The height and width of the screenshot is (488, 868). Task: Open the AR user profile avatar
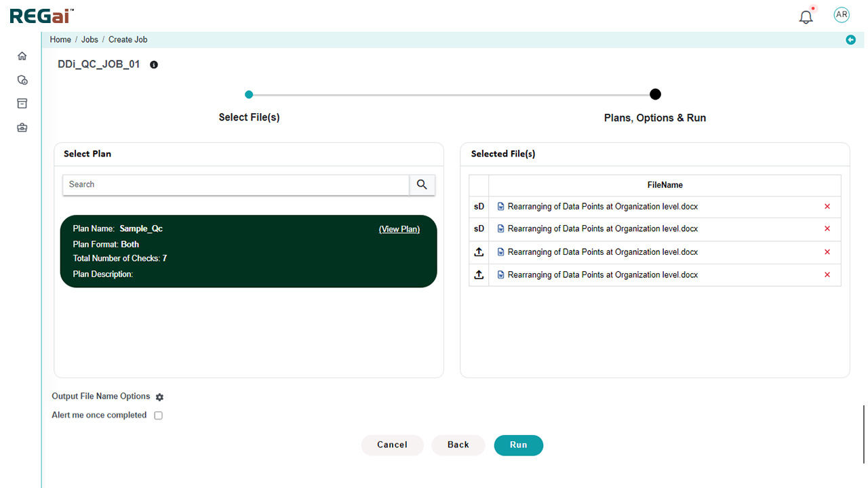(841, 15)
